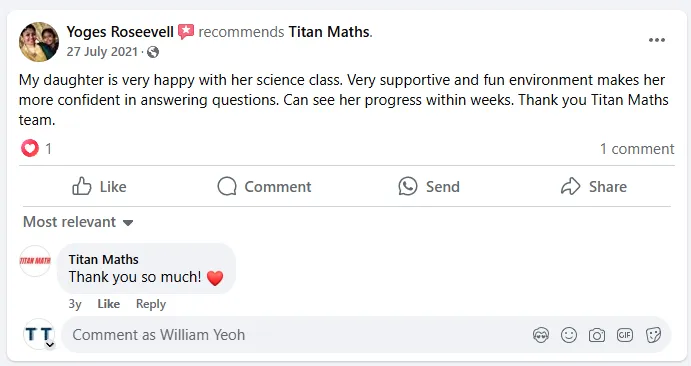Screen dimensions: 691x366
Task: Open the three-dot post options menu
Action: pyautogui.click(x=656, y=40)
